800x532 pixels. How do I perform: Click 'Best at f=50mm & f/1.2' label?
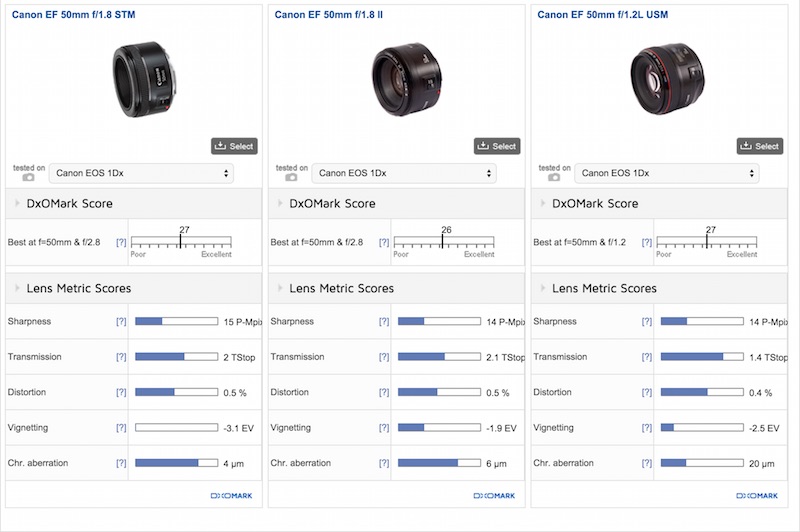coord(579,242)
